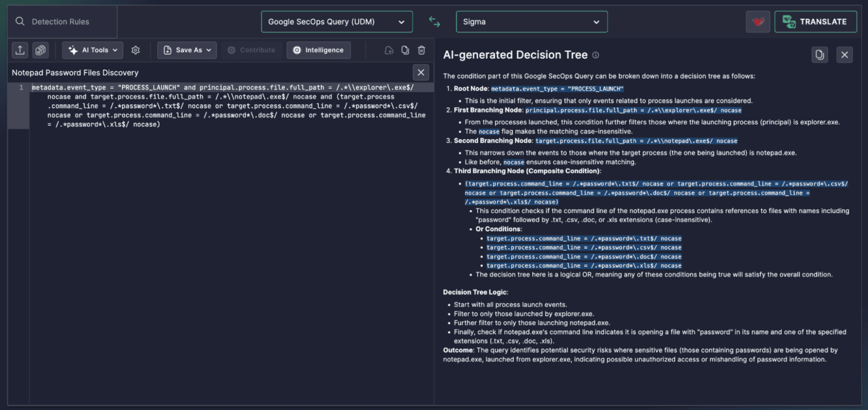Click the search magnifier beside Detection Rules
The height and width of the screenshot is (410, 868).
coord(19,21)
